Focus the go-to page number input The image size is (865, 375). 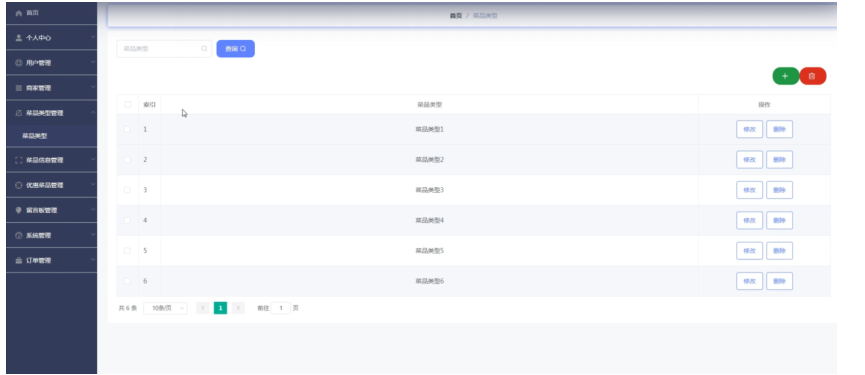[x=280, y=308]
